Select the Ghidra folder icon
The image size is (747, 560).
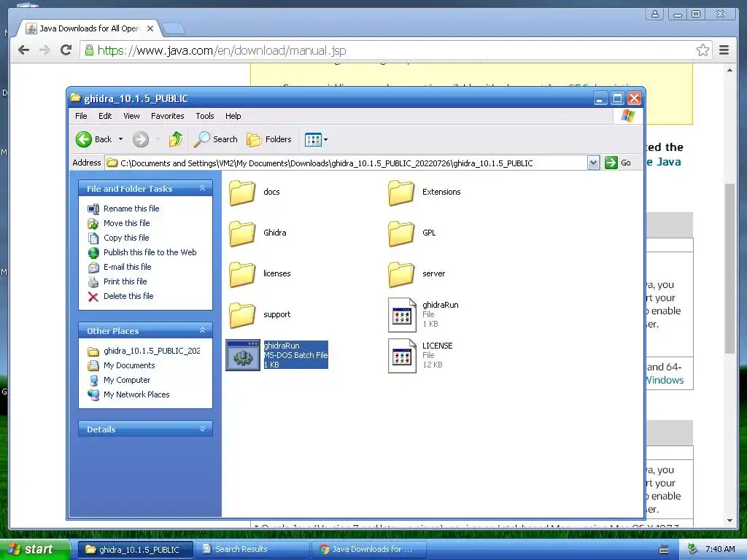point(242,233)
